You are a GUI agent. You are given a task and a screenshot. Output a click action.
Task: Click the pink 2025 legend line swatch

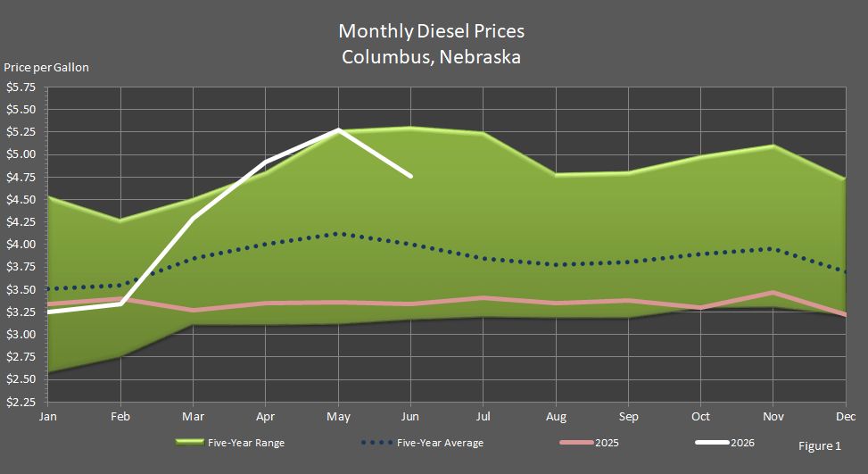577,443
